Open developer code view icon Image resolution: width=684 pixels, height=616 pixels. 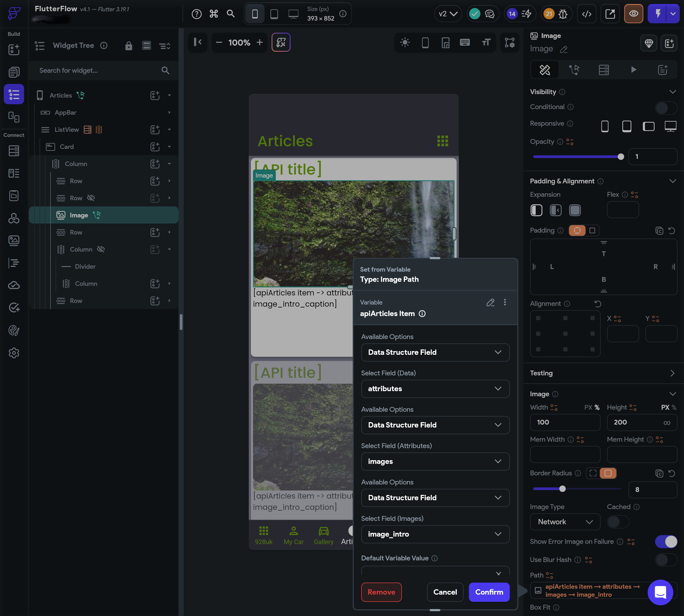tap(586, 14)
